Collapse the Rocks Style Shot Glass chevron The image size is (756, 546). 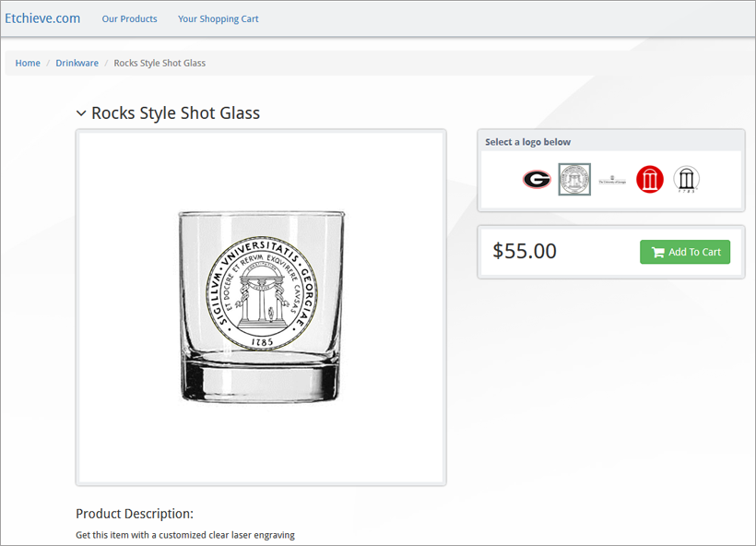point(81,113)
